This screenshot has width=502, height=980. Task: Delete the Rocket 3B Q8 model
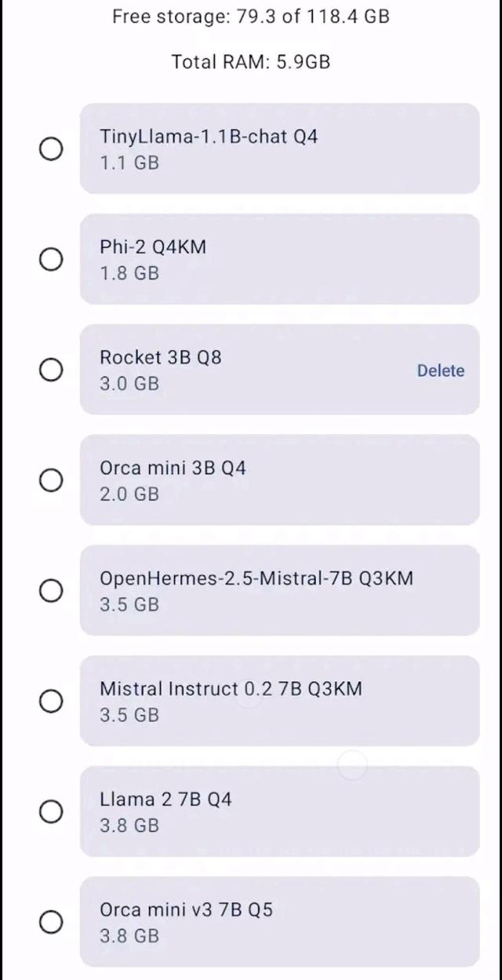pyautogui.click(x=440, y=370)
